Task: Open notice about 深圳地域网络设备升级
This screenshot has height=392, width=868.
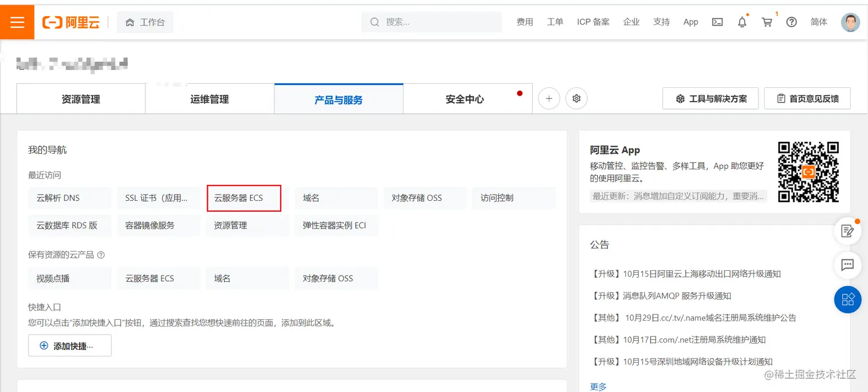Action: (x=681, y=362)
